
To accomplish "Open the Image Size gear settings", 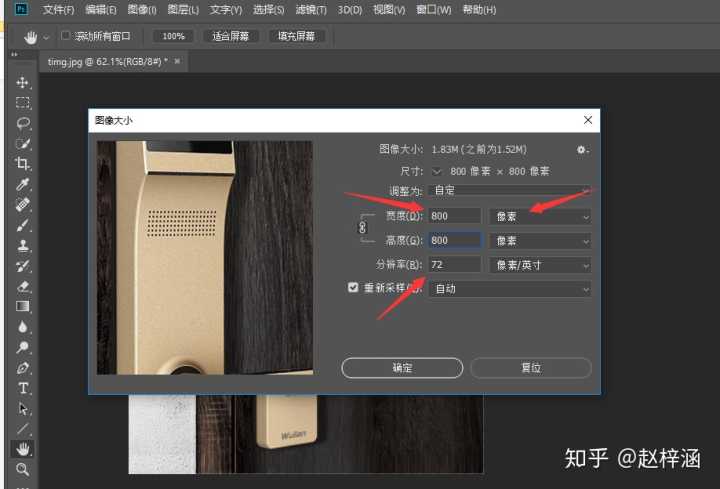I will click(582, 149).
